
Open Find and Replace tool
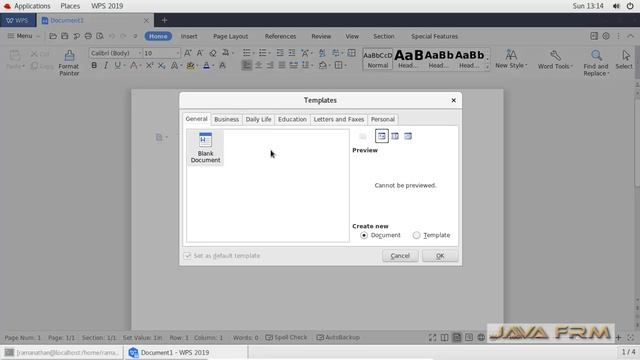click(x=596, y=63)
